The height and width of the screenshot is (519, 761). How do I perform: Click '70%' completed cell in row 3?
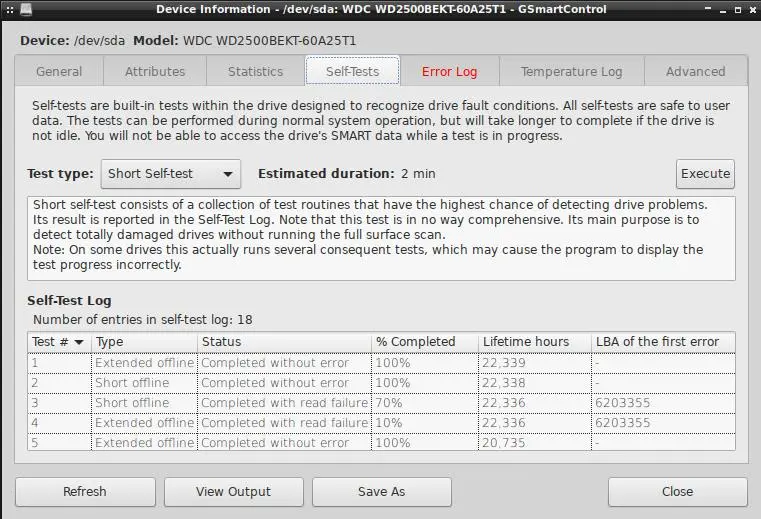(425, 403)
